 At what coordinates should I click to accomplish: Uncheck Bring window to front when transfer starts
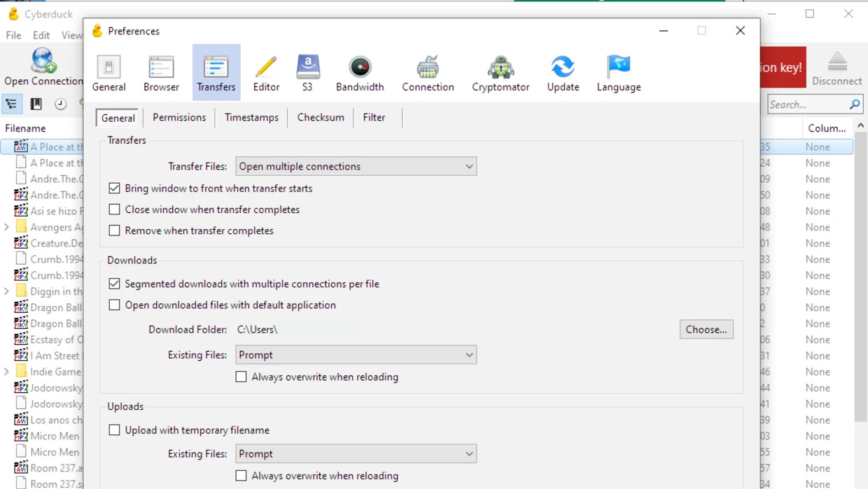115,188
